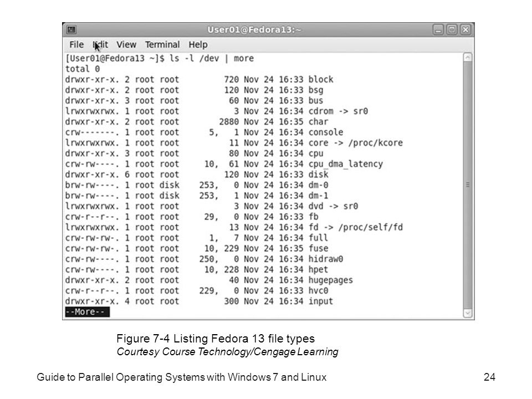Click the '[User01@Fedora13 ~]$' shell prompt
The height and width of the screenshot is (399, 532).
tap(115, 58)
